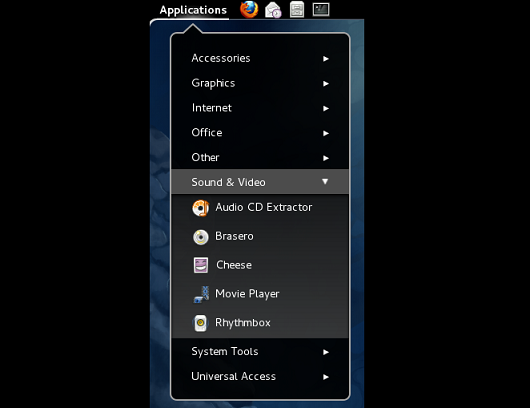The width and height of the screenshot is (530, 408).
Task: Open the mail client envelope icon
Action: click(273, 10)
